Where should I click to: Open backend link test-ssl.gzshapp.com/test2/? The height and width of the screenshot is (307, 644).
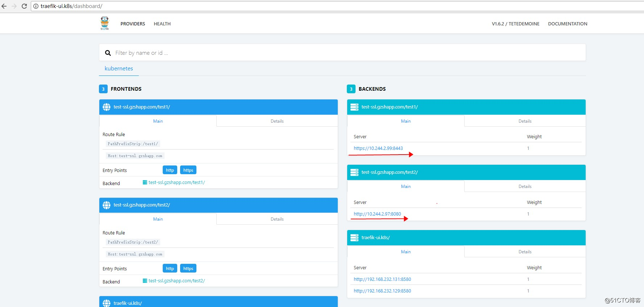tap(176, 281)
